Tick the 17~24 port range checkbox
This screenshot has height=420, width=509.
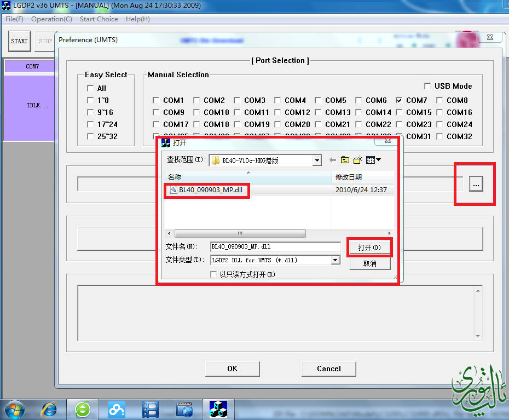tap(90, 124)
